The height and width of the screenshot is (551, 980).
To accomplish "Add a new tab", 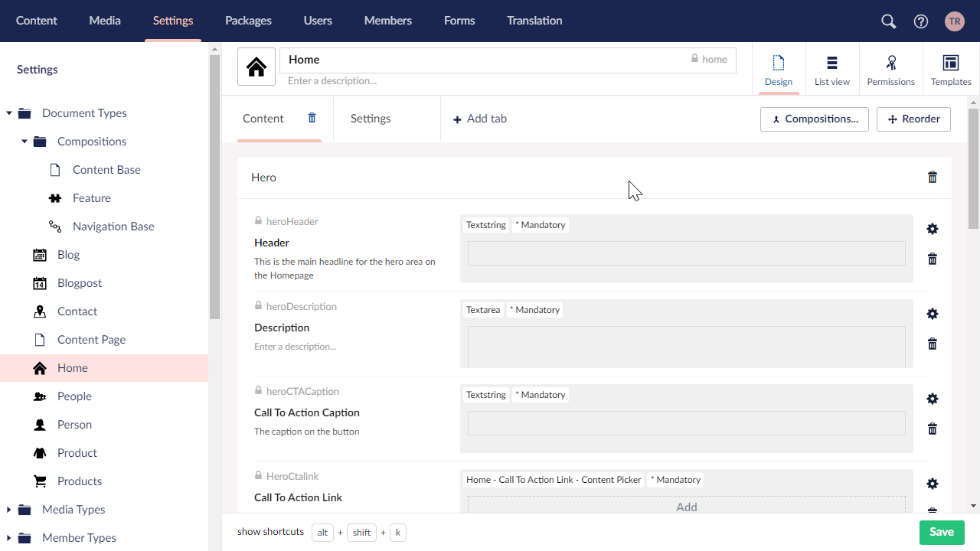I will (x=480, y=119).
